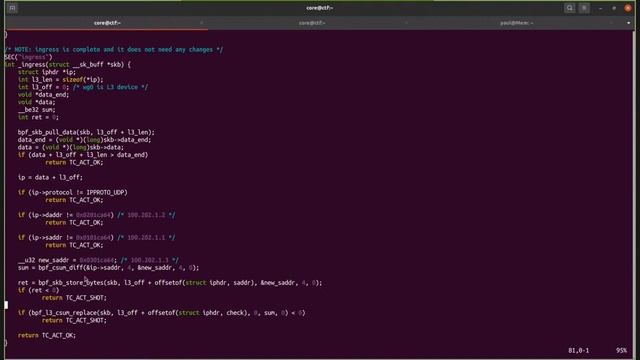
Task: Minimize the terminal window
Action: 600,8
